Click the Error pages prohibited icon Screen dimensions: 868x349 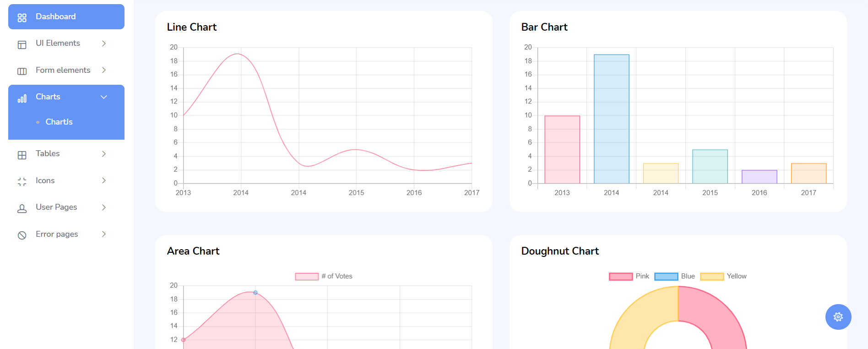coord(22,235)
